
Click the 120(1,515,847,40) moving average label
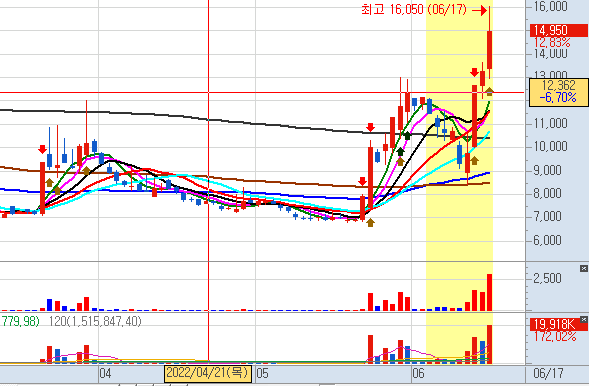(x=95, y=321)
